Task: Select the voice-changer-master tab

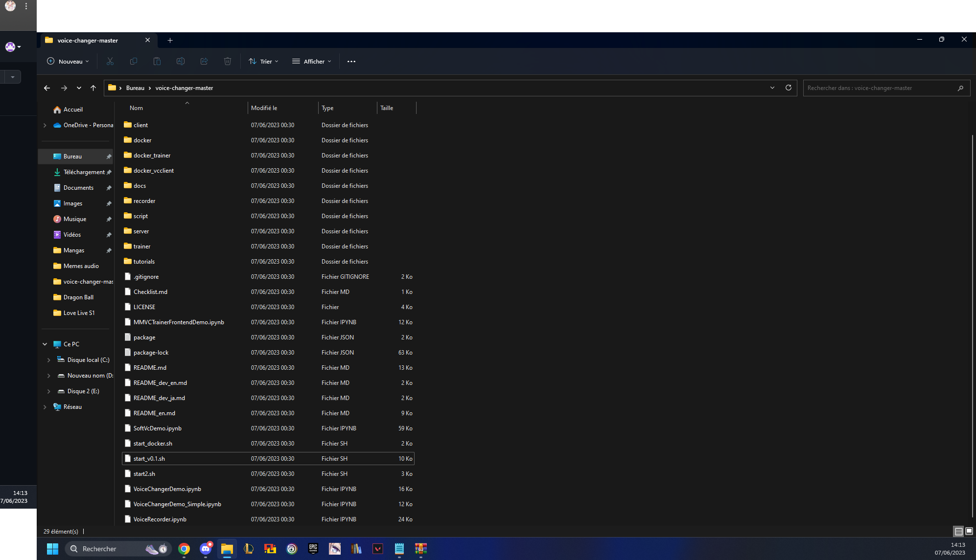Action: 88,40
